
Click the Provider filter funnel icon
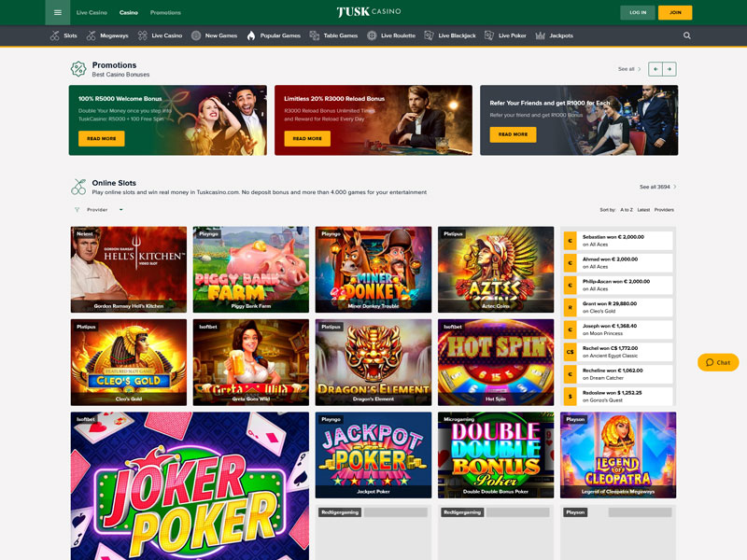[x=78, y=209]
